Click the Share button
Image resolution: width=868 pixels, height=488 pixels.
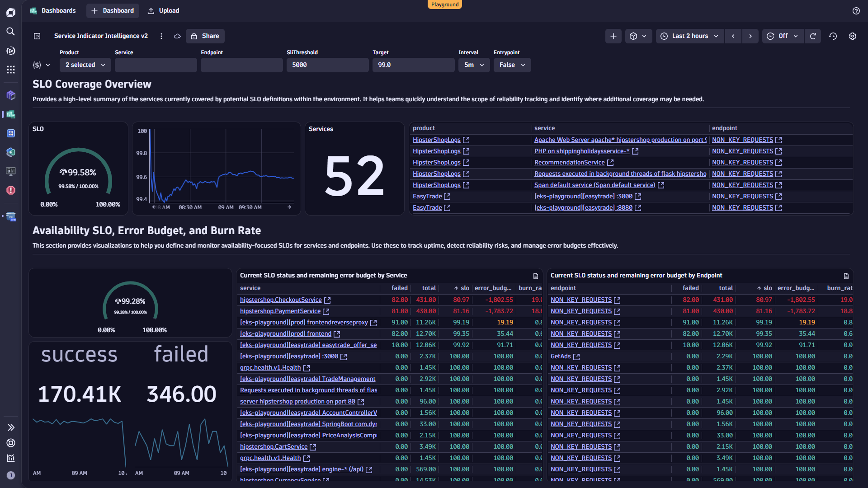pyautogui.click(x=205, y=36)
